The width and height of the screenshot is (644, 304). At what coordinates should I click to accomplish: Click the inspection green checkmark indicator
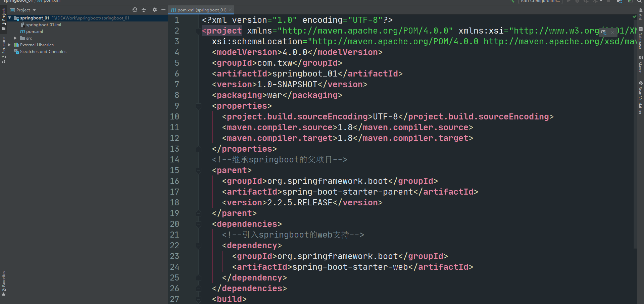click(634, 16)
